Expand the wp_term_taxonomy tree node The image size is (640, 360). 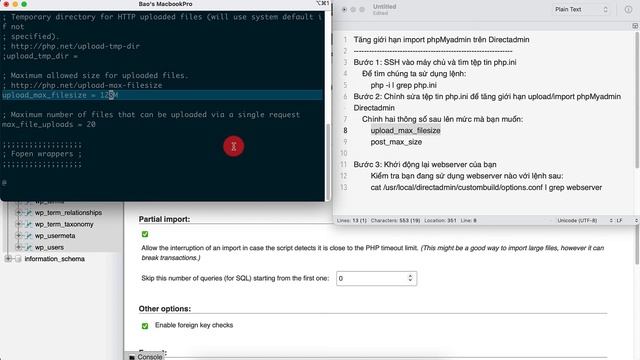pos(18,224)
